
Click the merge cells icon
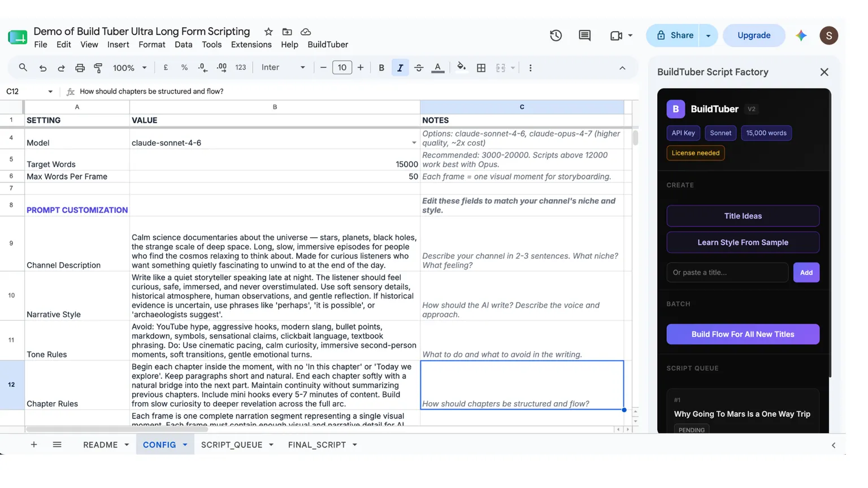pyautogui.click(x=501, y=68)
